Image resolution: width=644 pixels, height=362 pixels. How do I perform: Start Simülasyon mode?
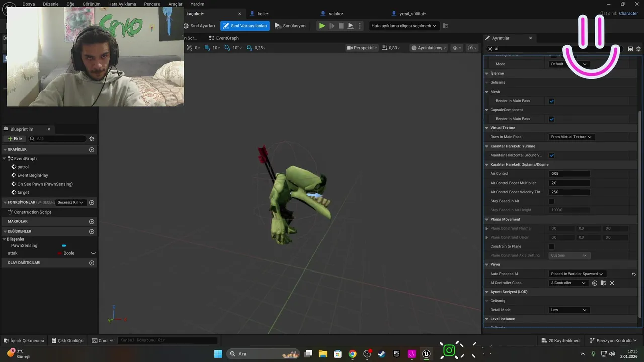tap(290, 26)
